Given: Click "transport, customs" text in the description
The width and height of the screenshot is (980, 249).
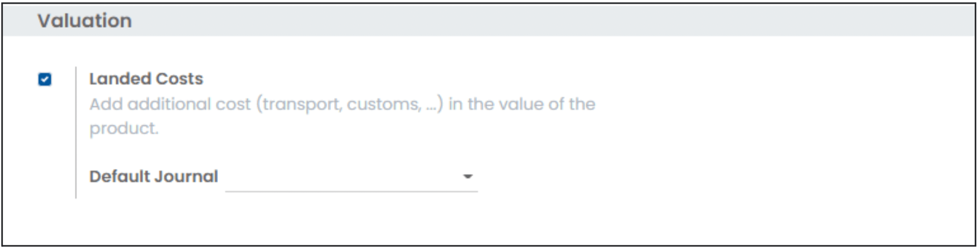Looking at the screenshot, I should pyautogui.click(x=342, y=105).
